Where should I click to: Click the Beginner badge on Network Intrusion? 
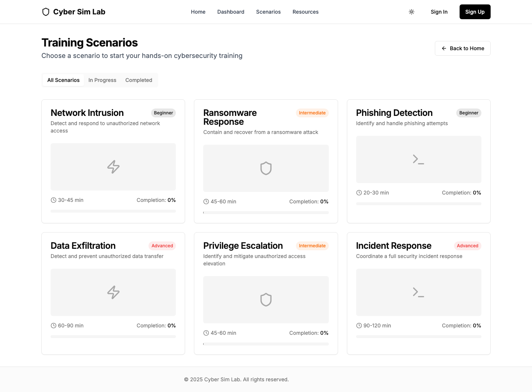coord(163,113)
